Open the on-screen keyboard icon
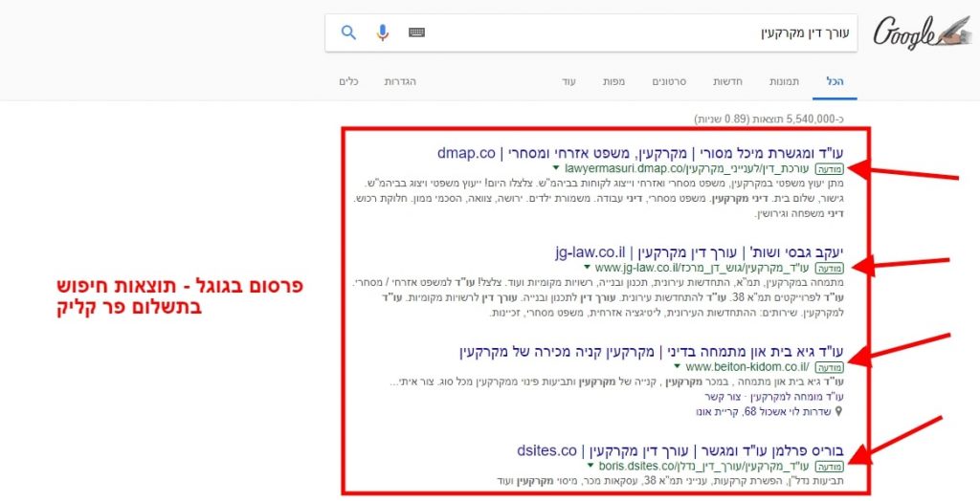Image resolution: width=980 pixels, height=501 pixels. pos(417,33)
